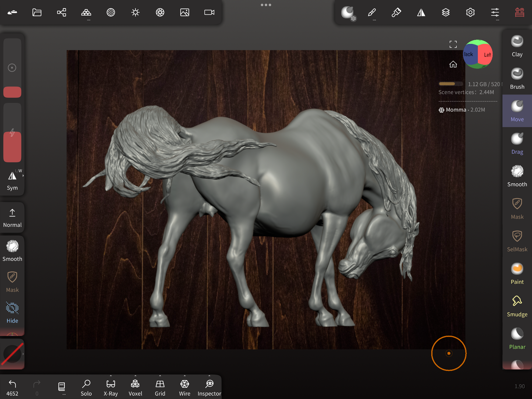Select the SelMask tool
The width and height of the screenshot is (532, 399).
tap(517, 241)
